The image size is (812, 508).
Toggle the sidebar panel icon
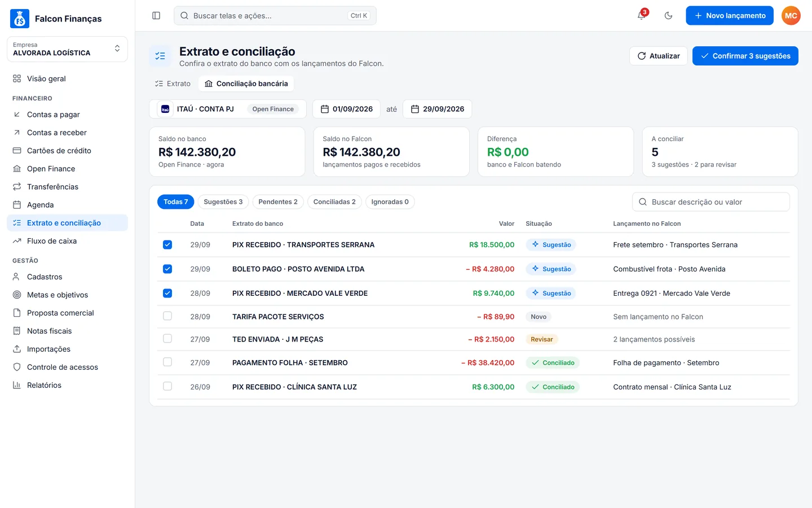click(156, 16)
